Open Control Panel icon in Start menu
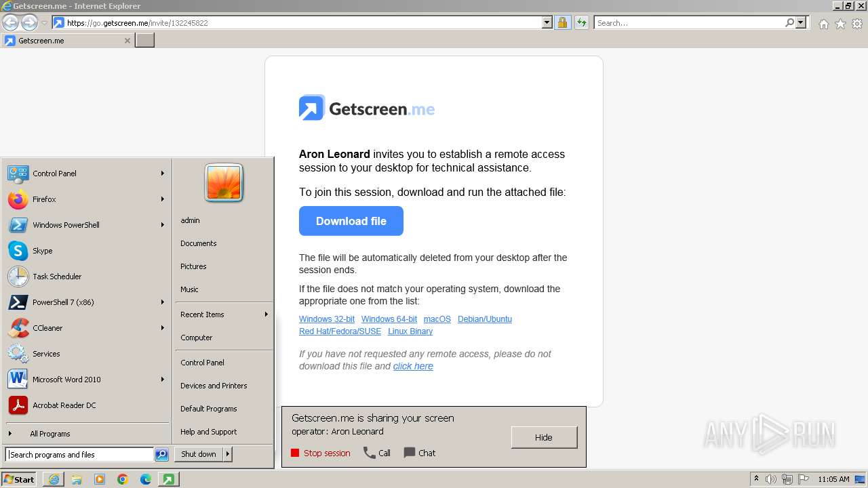This screenshot has height=488, width=868. point(18,174)
